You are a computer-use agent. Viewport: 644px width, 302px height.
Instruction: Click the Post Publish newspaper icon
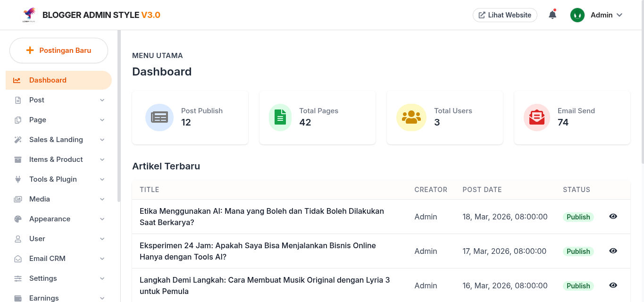159,117
